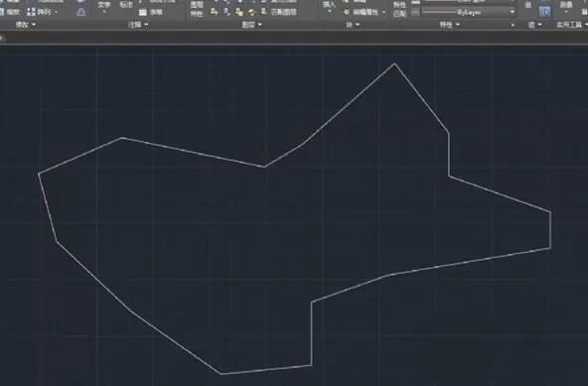This screenshot has width=588, height=386.
Task: Click the Insert (插入) block tool
Action: pyautogui.click(x=329, y=5)
